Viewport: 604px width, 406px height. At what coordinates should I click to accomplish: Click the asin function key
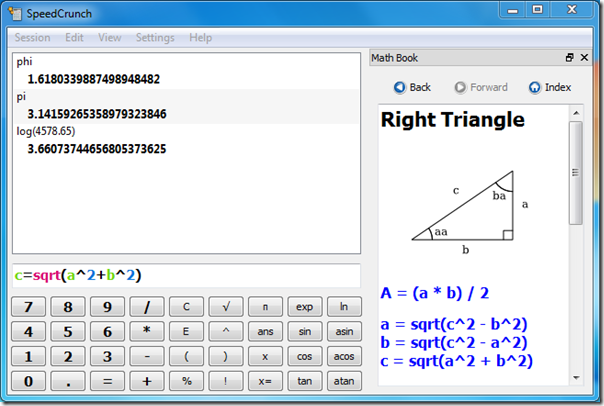point(344,331)
